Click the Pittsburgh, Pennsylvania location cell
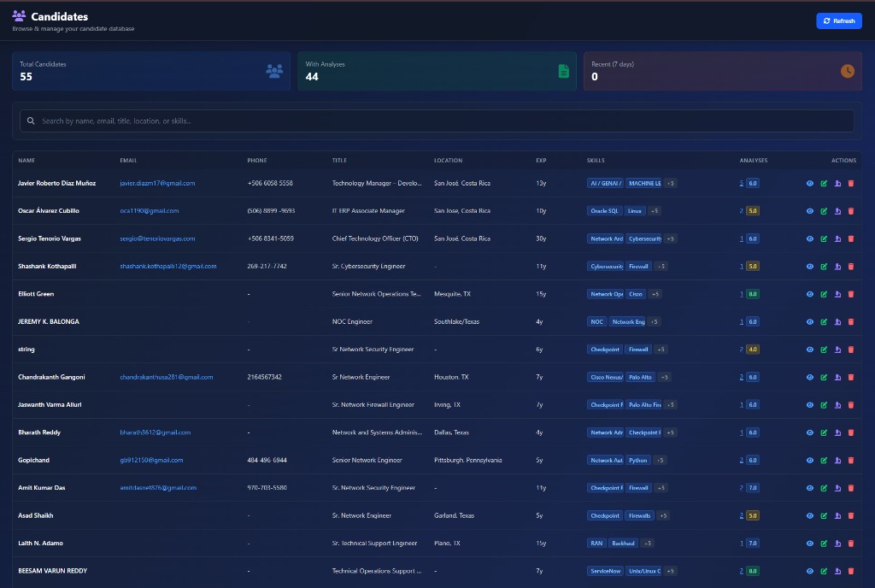This screenshot has width=875, height=588. [x=467, y=461]
